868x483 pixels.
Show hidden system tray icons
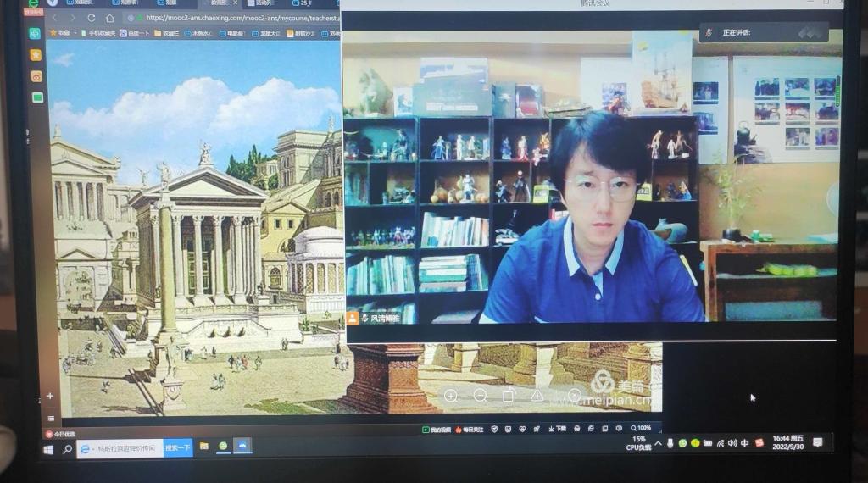(658, 444)
